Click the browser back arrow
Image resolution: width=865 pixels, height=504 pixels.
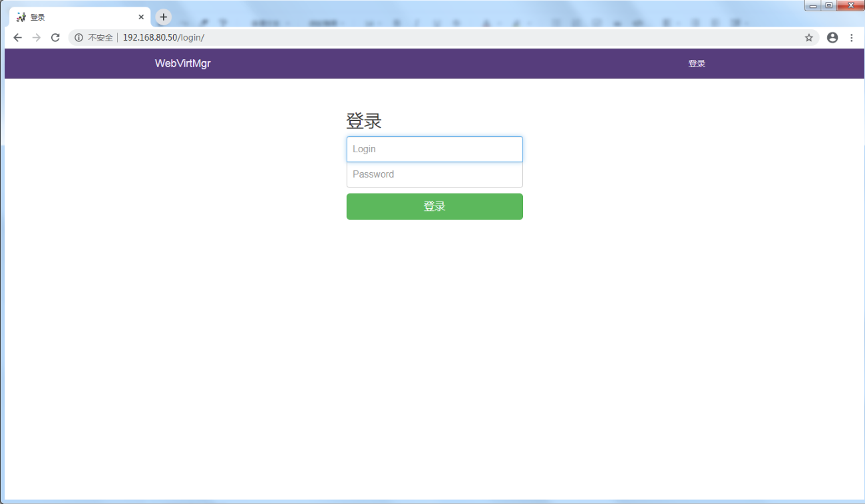point(18,38)
